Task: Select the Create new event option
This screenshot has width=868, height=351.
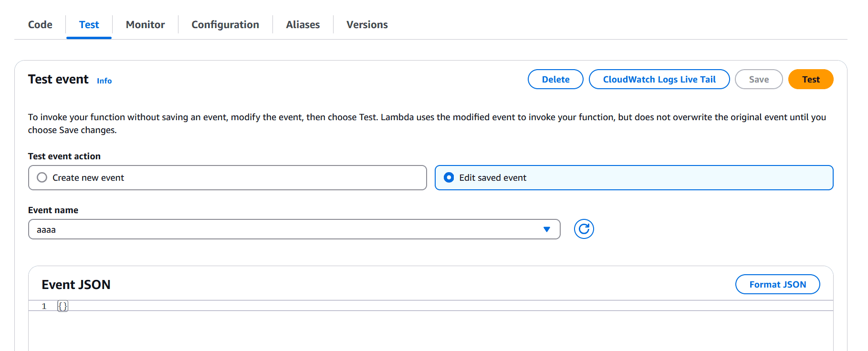Action: click(x=42, y=177)
